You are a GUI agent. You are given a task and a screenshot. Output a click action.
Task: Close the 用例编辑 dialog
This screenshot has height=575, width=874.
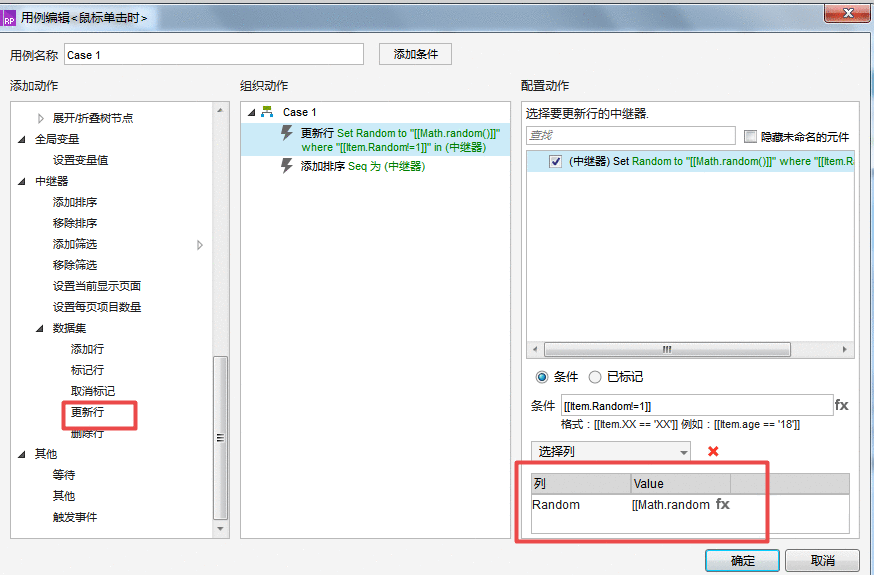click(x=847, y=13)
